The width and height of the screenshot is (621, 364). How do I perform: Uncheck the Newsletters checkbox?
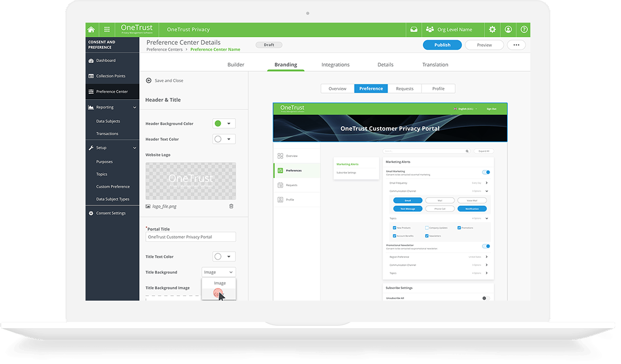pos(427,236)
